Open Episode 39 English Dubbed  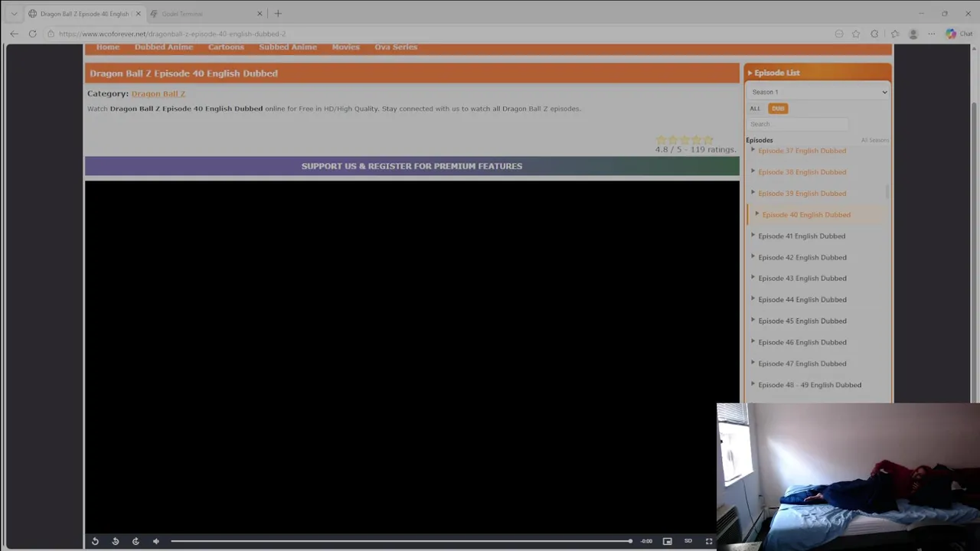[802, 194]
